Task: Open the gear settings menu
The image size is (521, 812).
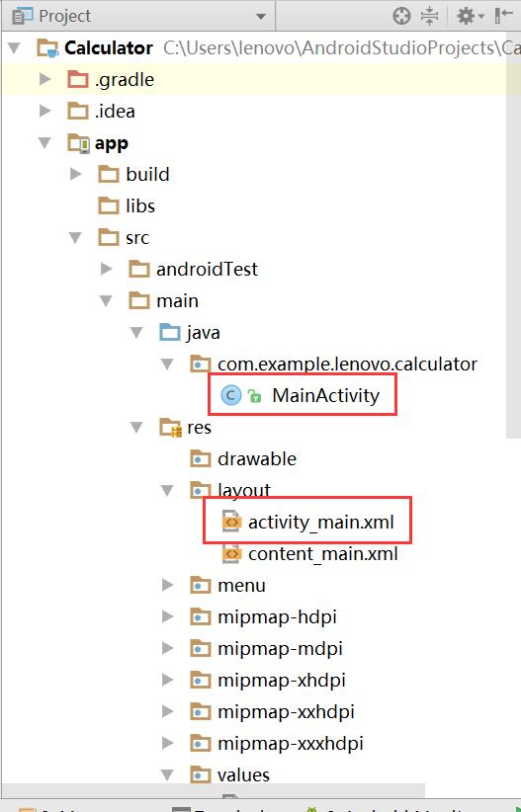Action: [x=471, y=16]
